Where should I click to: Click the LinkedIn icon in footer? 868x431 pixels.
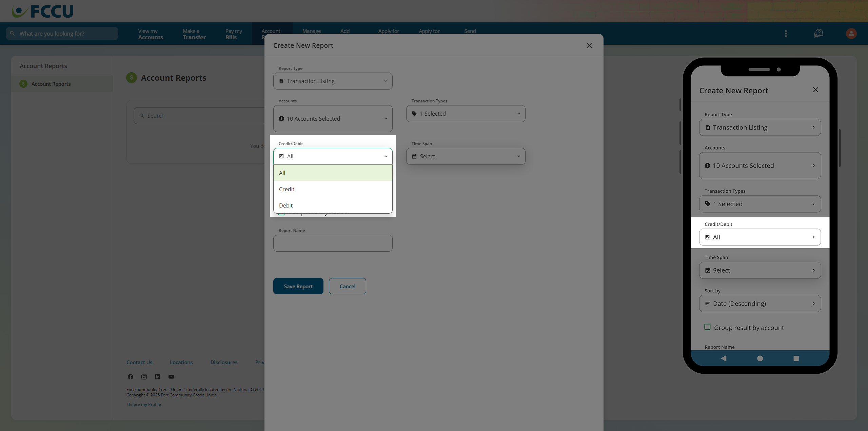click(158, 377)
